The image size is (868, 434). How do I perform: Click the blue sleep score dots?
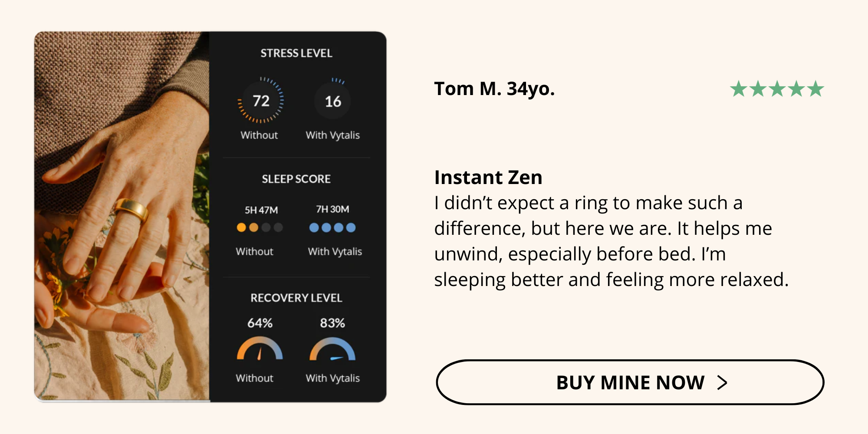(x=332, y=227)
